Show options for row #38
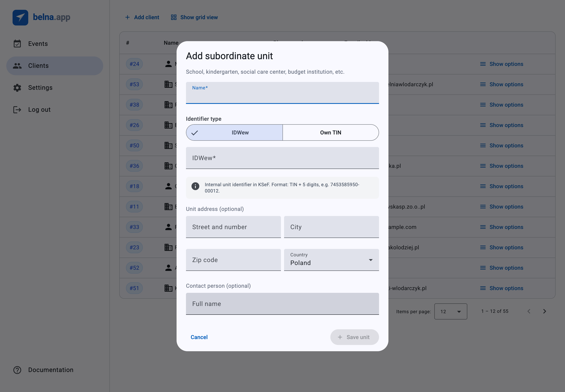The height and width of the screenshot is (392, 565). click(x=502, y=105)
